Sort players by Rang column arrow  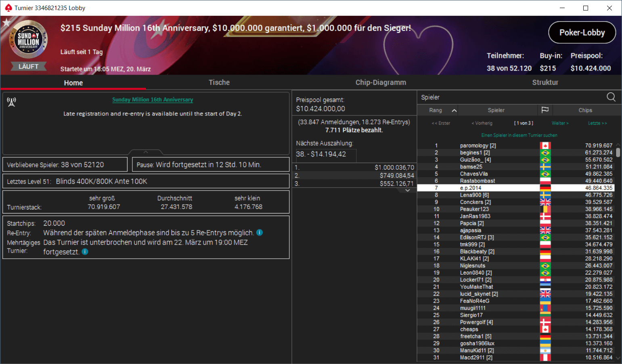(x=454, y=110)
